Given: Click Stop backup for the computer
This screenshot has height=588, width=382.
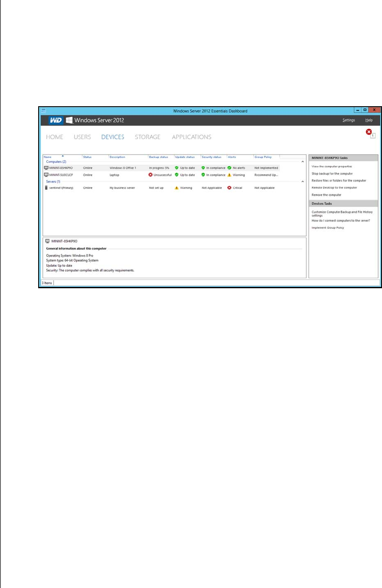Looking at the screenshot, I should (x=332, y=173).
